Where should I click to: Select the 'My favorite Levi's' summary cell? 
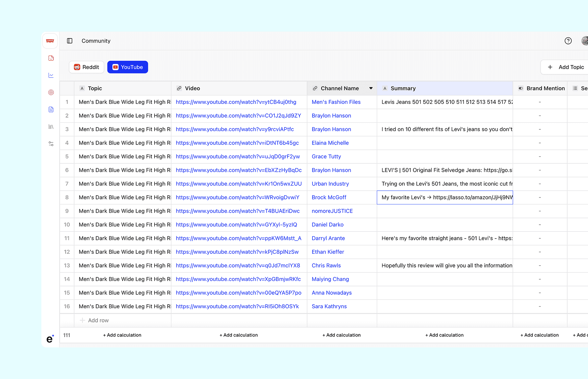tap(445, 197)
